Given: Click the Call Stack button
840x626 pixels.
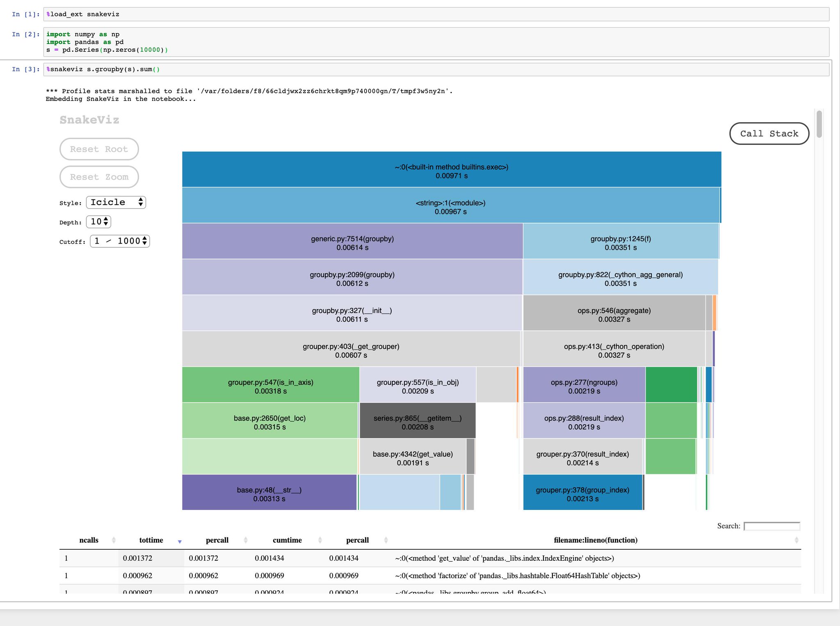Looking at the screenshot, I should [769, 133].
